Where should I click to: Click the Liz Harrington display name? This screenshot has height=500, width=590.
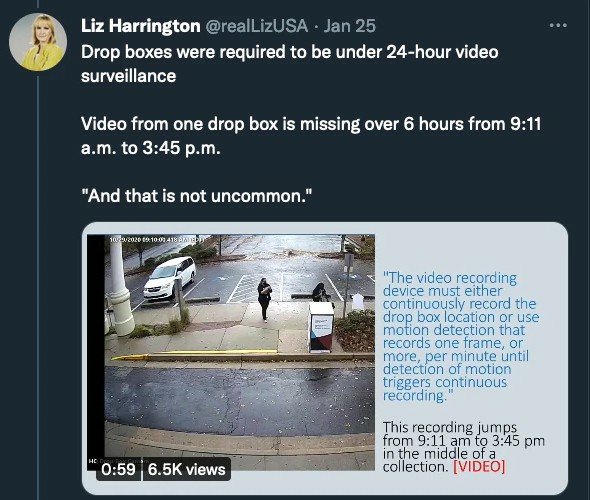[x=140, y=26]
